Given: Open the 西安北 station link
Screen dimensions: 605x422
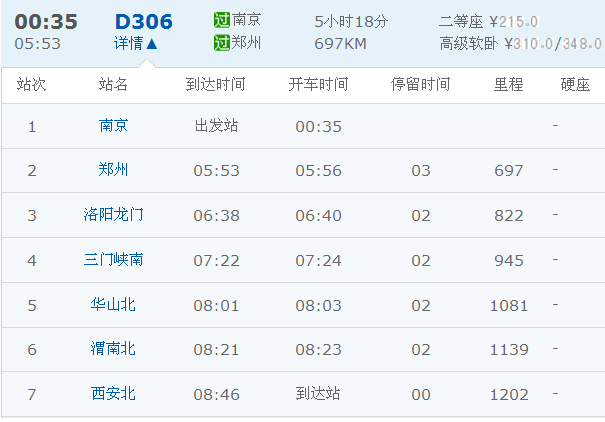Looking at the screenshot, I should pos(113,394).
